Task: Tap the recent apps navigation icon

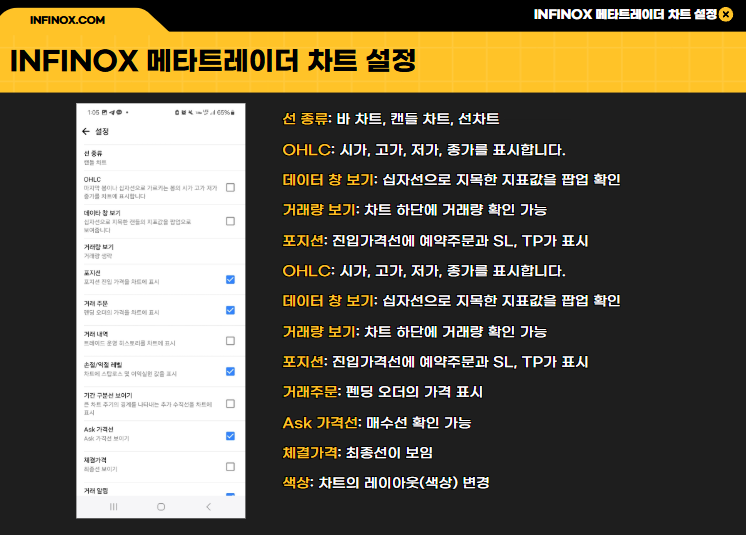Action: point(114,507)
